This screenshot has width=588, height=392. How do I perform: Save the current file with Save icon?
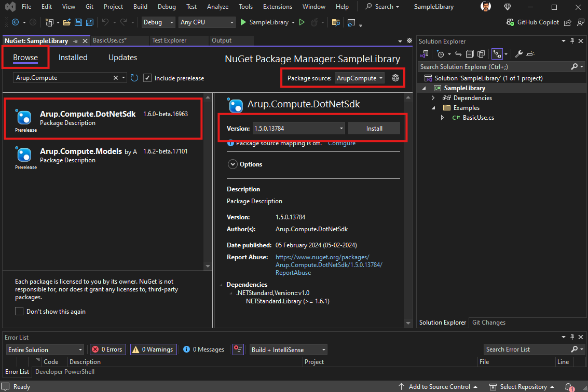[78, 22]
